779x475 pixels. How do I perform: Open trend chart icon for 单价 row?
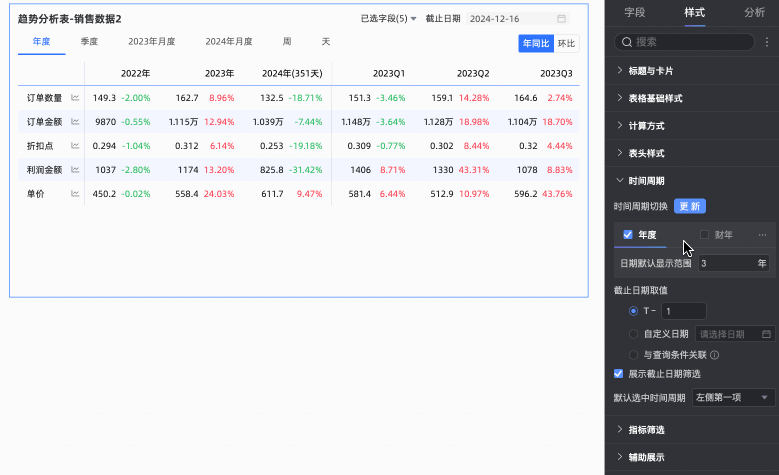pos(75,193)
